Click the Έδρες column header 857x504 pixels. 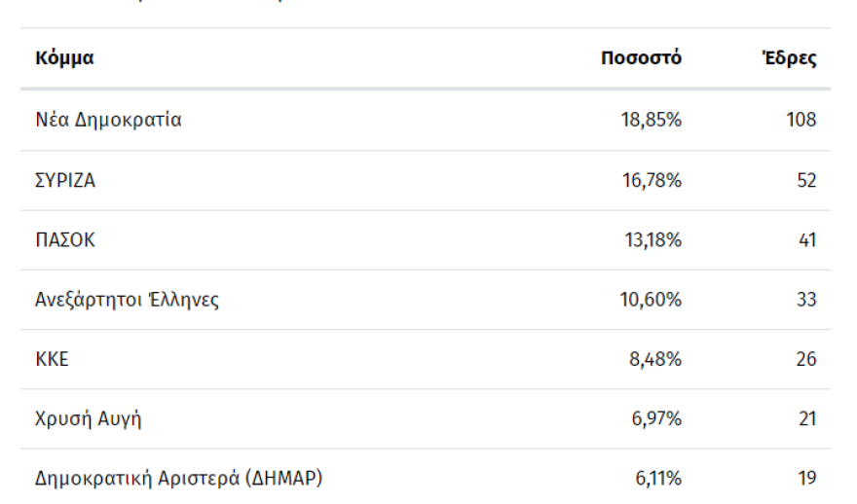point(789,57)
